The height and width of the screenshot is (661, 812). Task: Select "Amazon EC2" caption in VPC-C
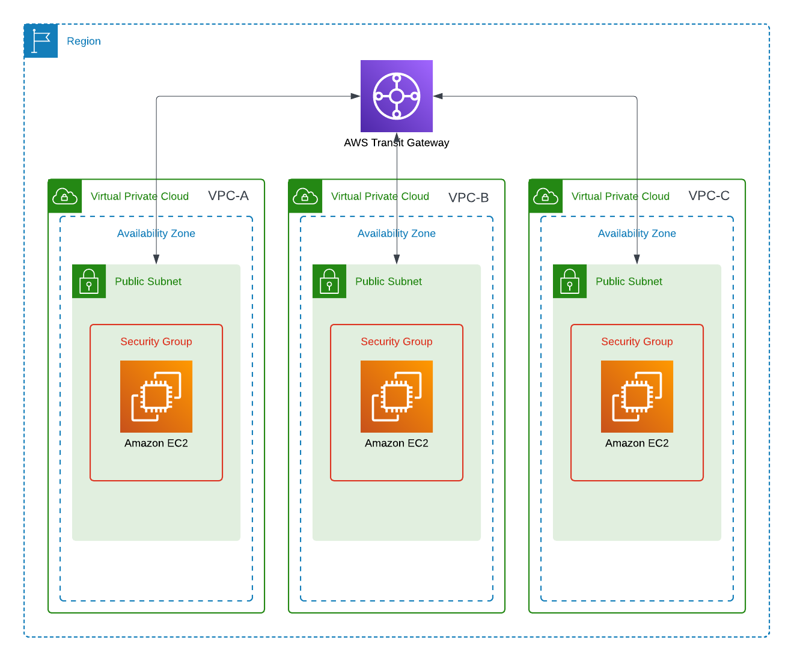pyautogui.click(x=637, y=443)
